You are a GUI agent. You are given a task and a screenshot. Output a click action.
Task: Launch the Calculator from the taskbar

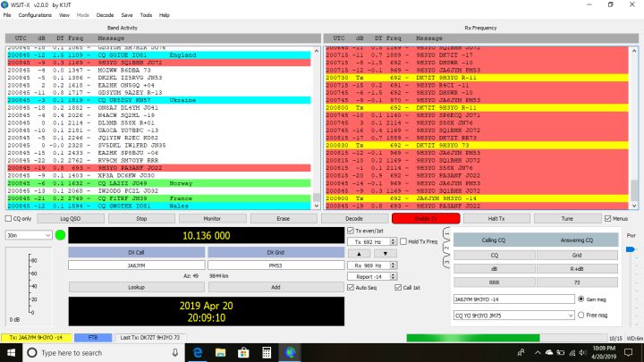tap(267, 353)
